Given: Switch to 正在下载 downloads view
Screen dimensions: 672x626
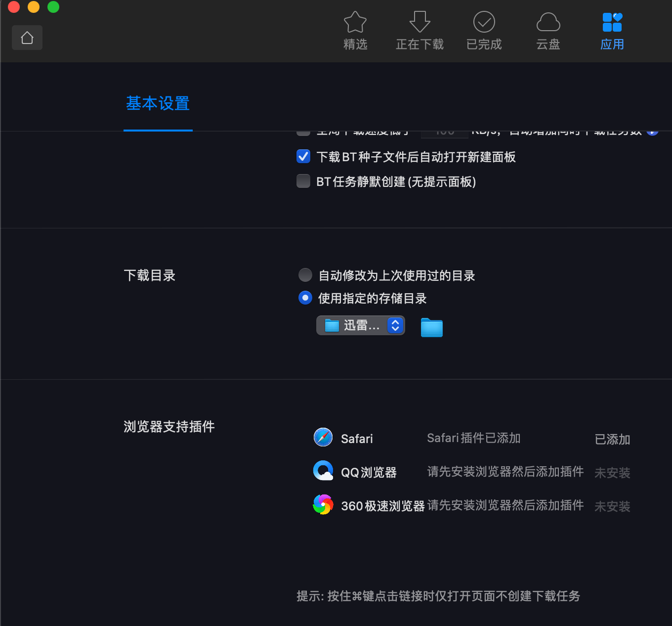Looking at the screenshot, I should [x=420, y=30].
